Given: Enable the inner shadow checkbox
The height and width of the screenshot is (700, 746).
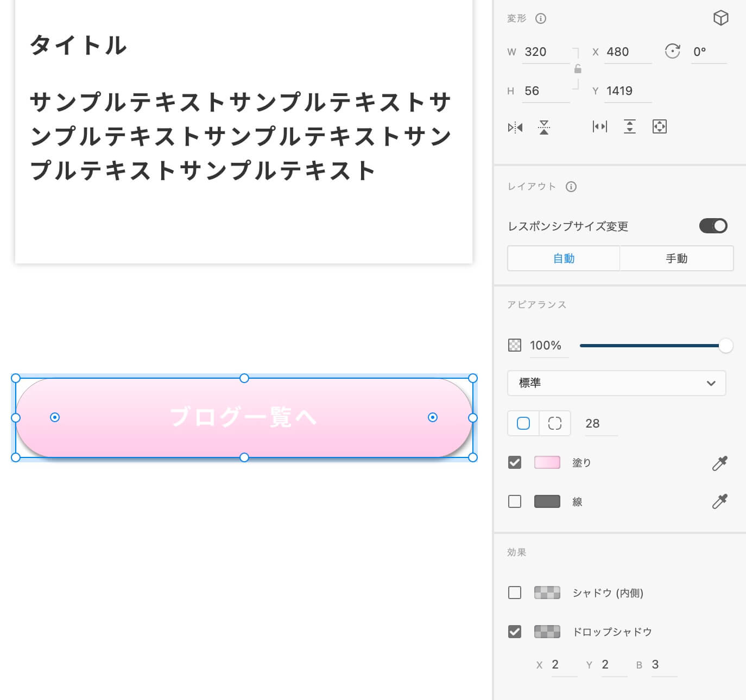Looking at the screenshot, I should (515, 593).
